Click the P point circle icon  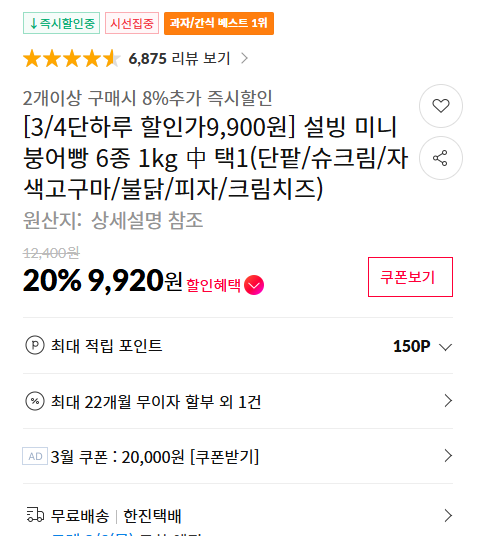(x=35, y=345)
